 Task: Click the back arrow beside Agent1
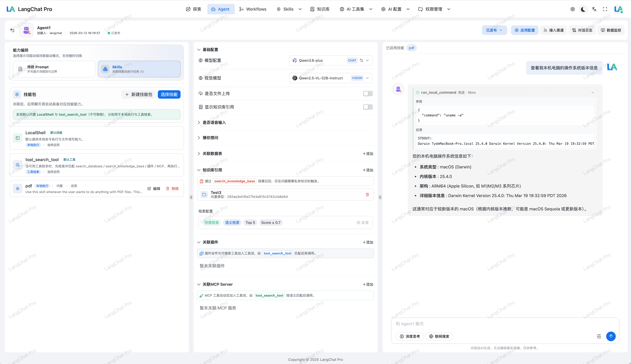(x=12, y=30)
